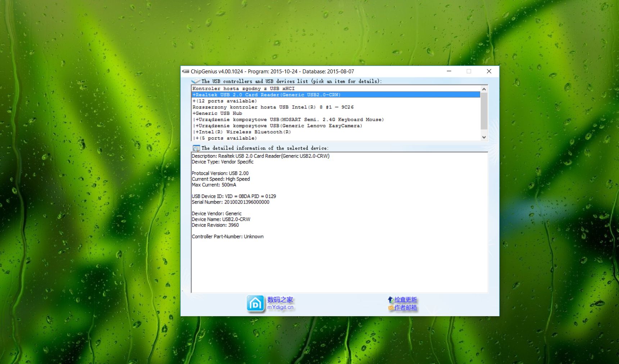This screenshot has height=364, width=619.
Task: Click Controller Part-Number: Unknown line
Action: (x=227, y=237)
